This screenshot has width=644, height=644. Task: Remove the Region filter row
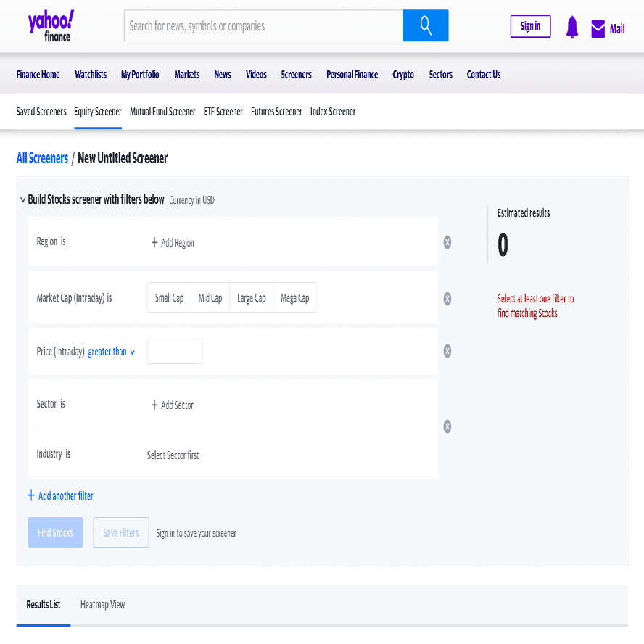point(447,242)
